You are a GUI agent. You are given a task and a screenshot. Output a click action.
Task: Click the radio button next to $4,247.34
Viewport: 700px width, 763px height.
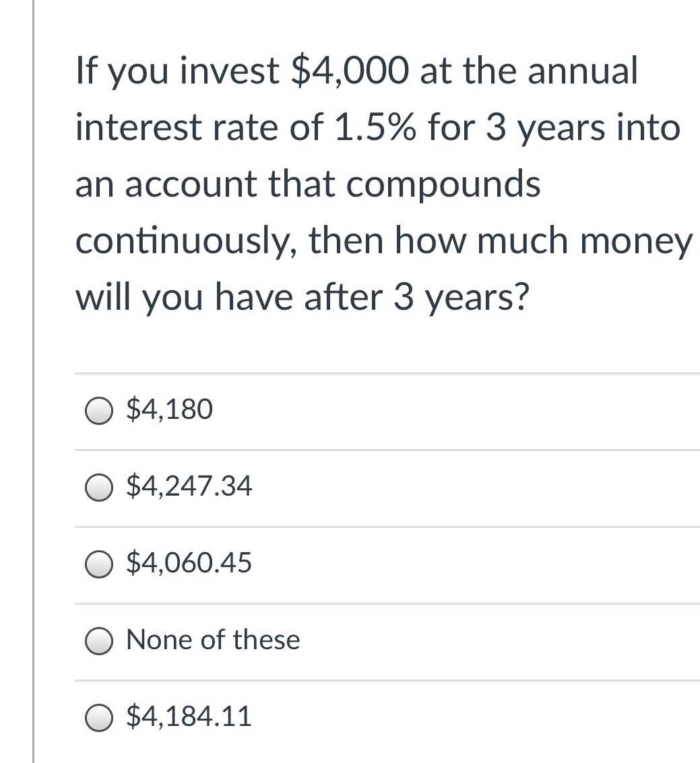(99, 488)
